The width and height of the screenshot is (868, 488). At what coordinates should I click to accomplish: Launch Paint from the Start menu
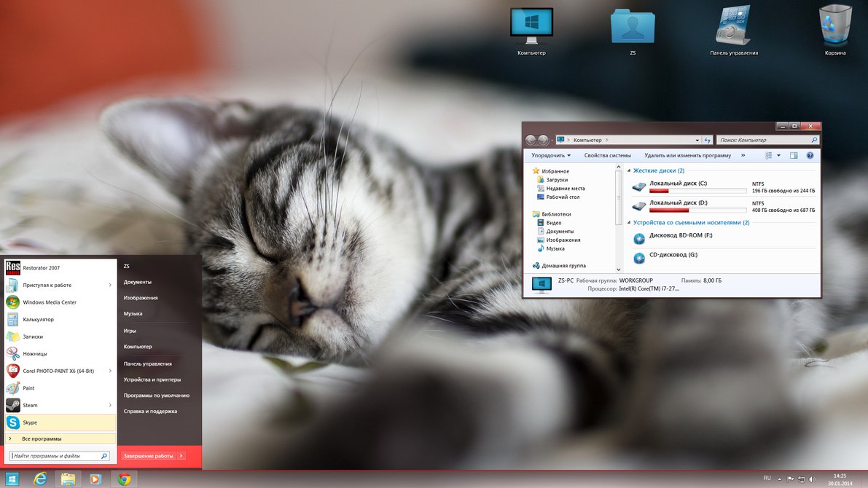pyautogui.click(x=28, y=388)
